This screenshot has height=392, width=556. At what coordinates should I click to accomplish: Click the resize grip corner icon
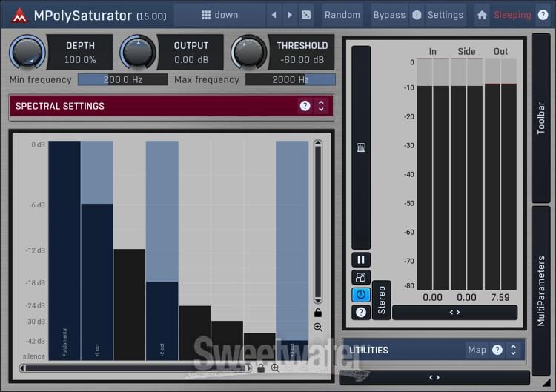click(x=548, y=383)
